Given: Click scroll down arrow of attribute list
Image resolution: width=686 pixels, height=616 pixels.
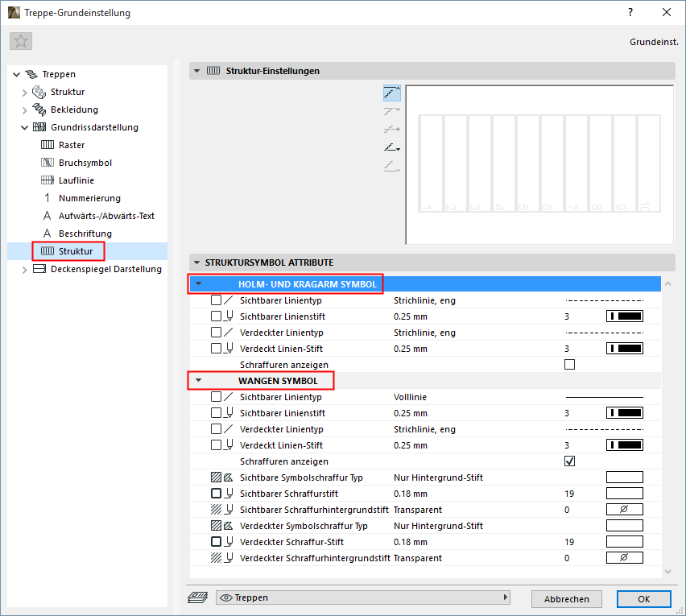Looking at the screenshot, I should (667, 571).
